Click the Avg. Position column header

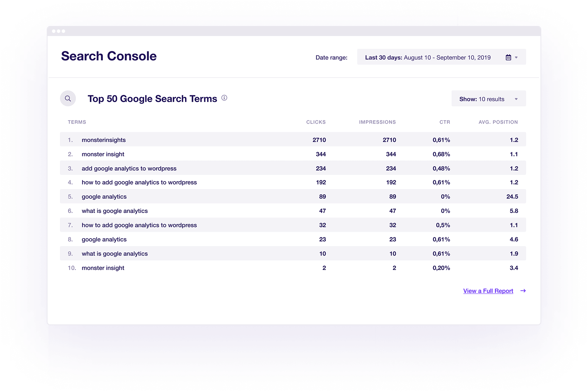(x=498, y=122)
